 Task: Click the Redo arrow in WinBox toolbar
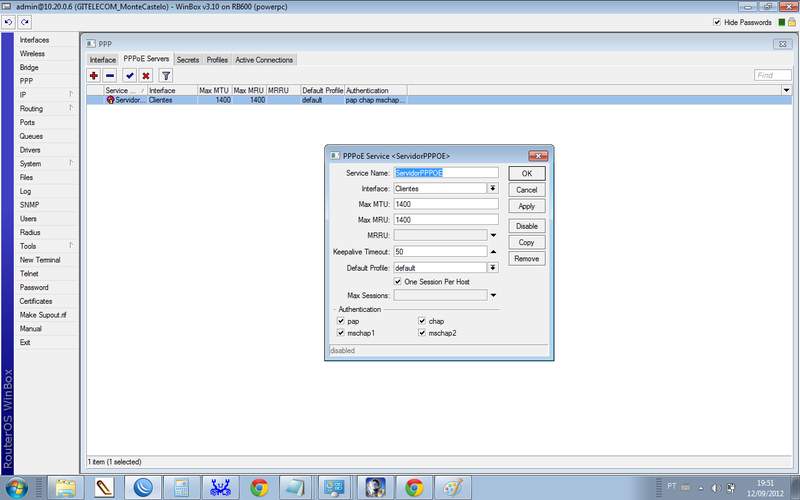point(24,22)
